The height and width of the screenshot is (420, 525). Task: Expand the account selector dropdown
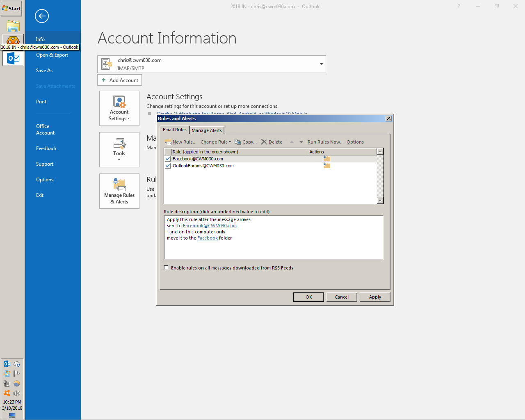click(x=321, y=64)
